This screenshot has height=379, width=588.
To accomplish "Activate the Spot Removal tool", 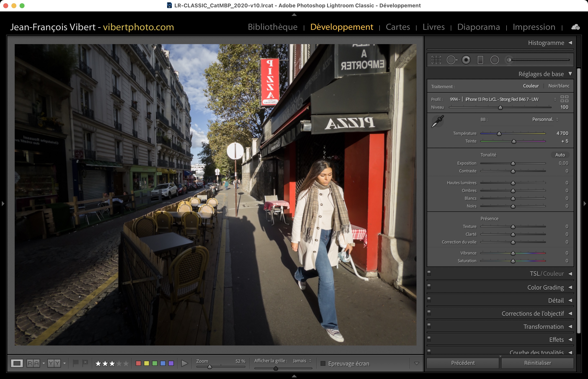I will pyautogui.click(x=451, y=60).
